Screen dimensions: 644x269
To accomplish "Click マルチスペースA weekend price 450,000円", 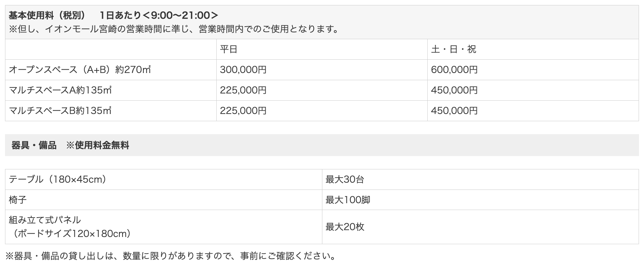I will coord(454,90).
